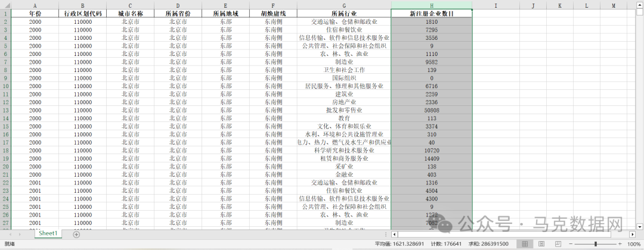
Task: Click the previous sheet navigation arrow
Action: coord(11,234)
